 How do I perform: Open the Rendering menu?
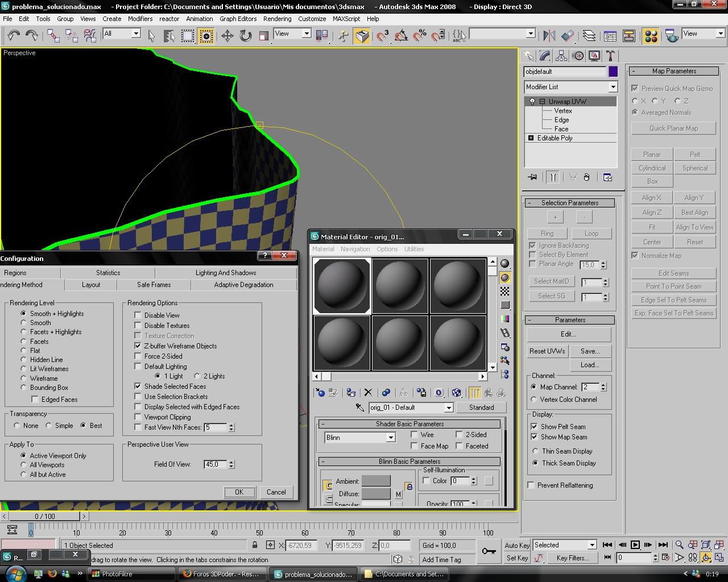tap(277, 19)
